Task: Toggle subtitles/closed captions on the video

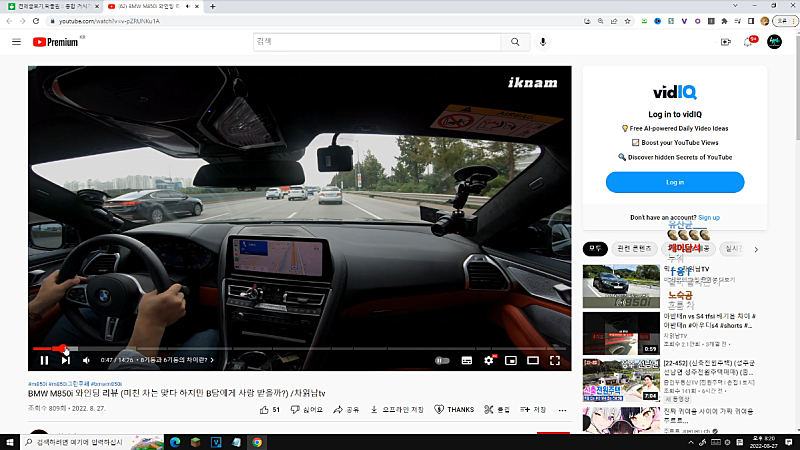Action: tap(466, 360)
